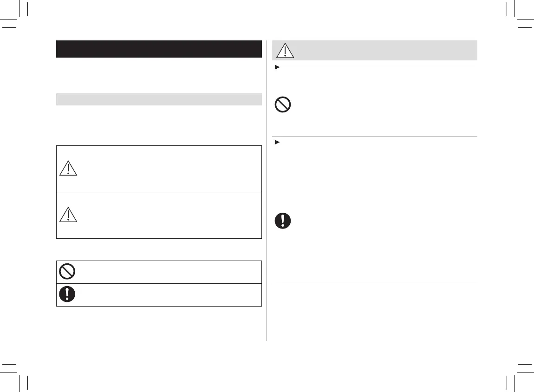Click the empty text area of lower warning row

click(167, 215)
